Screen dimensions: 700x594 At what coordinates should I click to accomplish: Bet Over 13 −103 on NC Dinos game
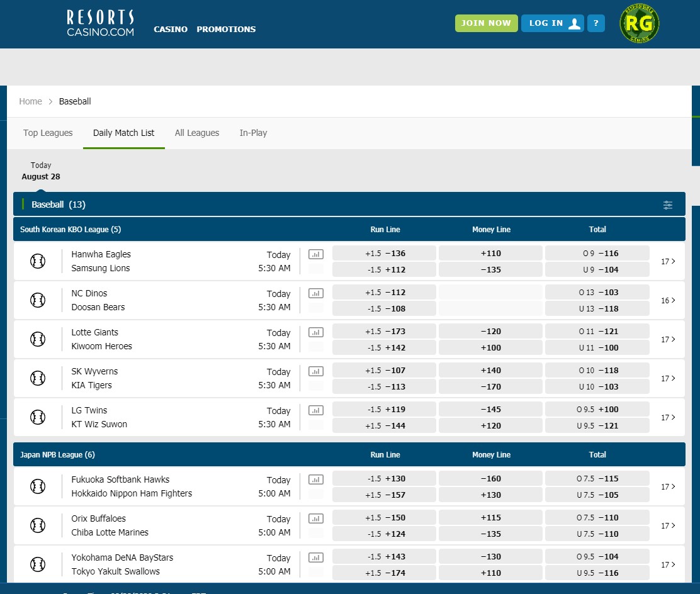click(597, 293)
